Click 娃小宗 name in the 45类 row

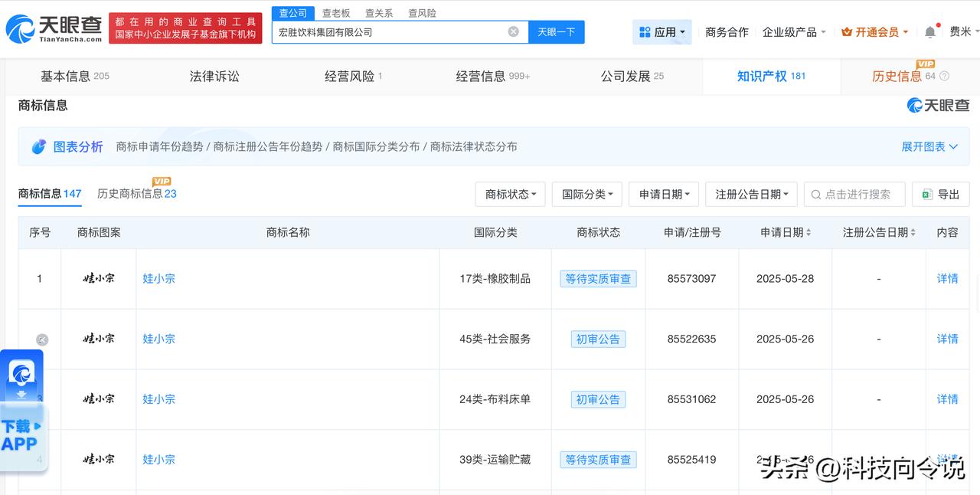pyautogui.click(x=159, y=339)
